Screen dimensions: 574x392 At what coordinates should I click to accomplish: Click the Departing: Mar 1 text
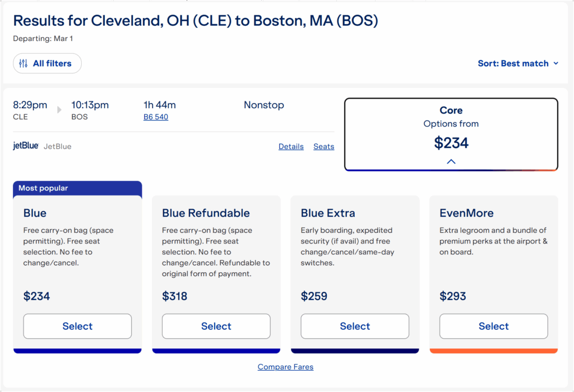[43, 39]
